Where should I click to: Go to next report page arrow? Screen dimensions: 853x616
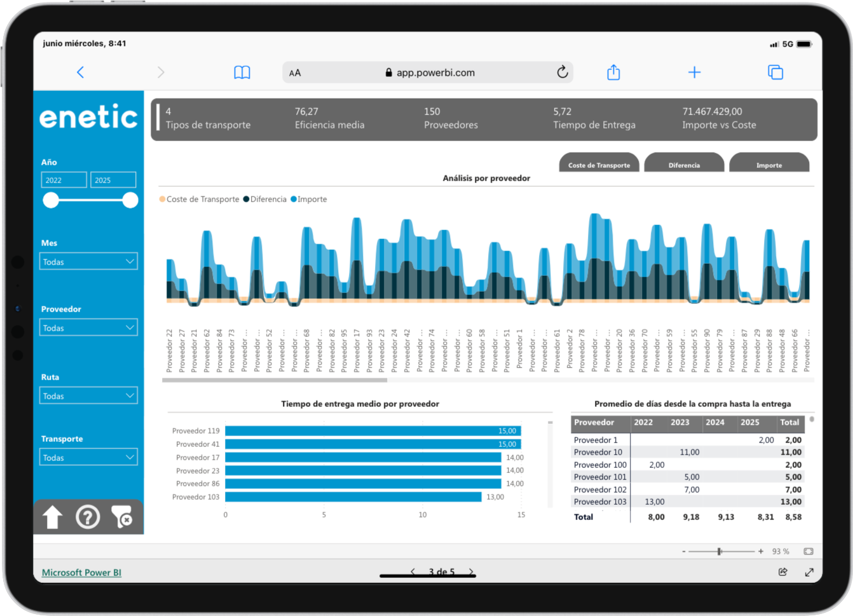pyautogui.click(x=471, y=572)
